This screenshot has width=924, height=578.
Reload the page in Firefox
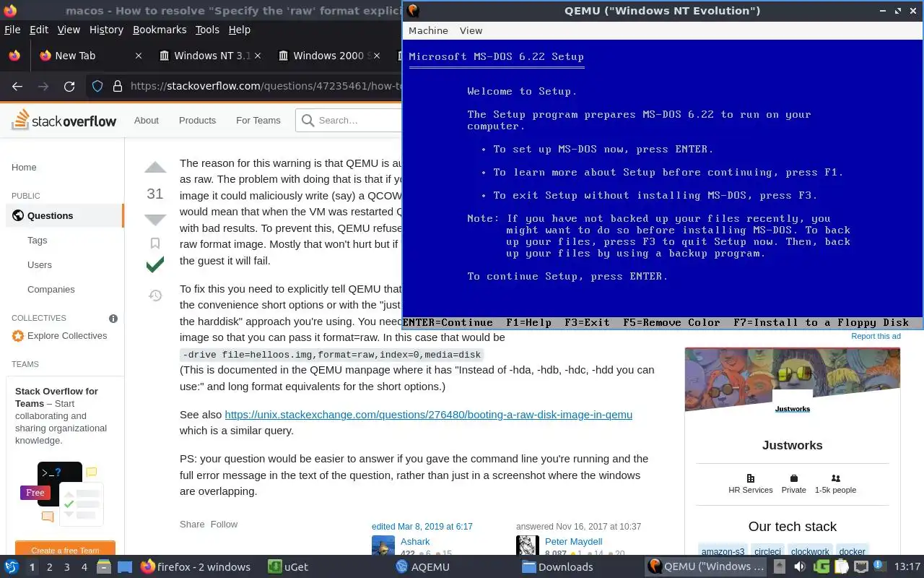pos(69,86)
